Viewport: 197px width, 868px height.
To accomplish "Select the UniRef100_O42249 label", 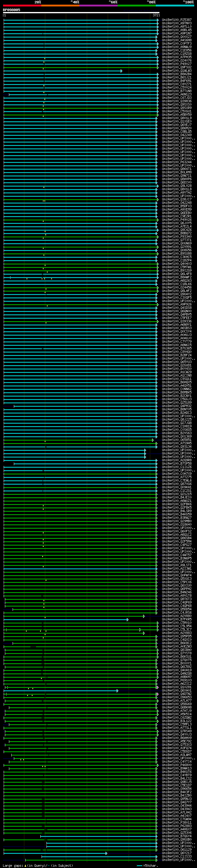I will click(177, 135).
